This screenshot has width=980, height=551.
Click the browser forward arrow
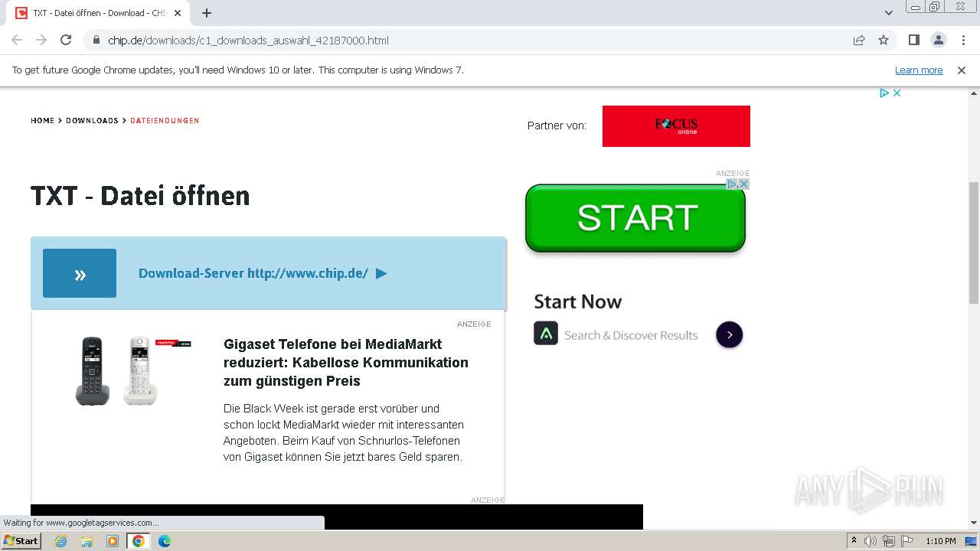pos(41,40)
